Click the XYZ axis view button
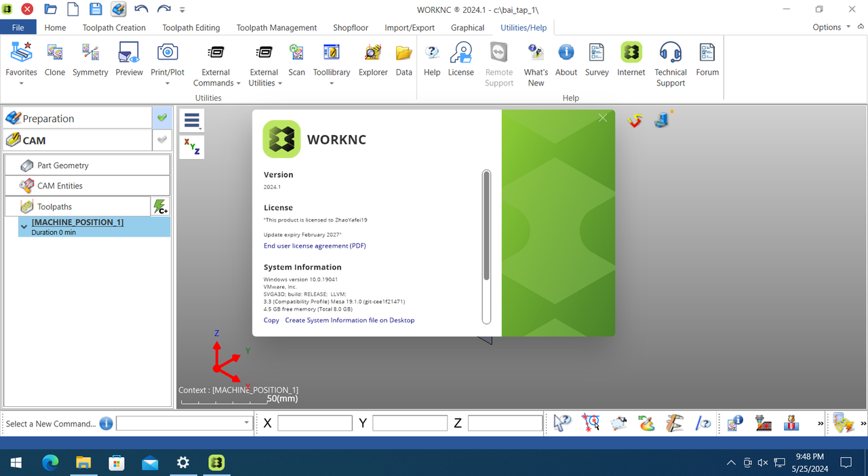 (192, 146)
